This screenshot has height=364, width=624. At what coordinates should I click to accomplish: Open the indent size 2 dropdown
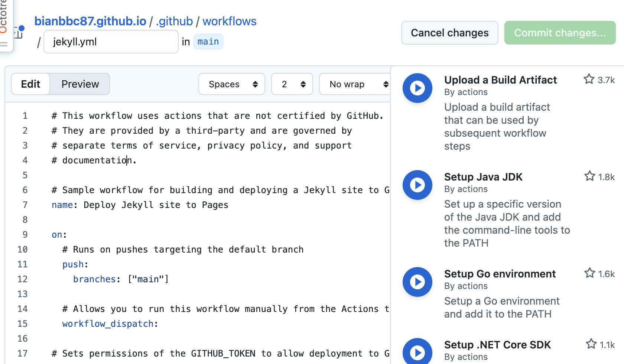point(292,84)
